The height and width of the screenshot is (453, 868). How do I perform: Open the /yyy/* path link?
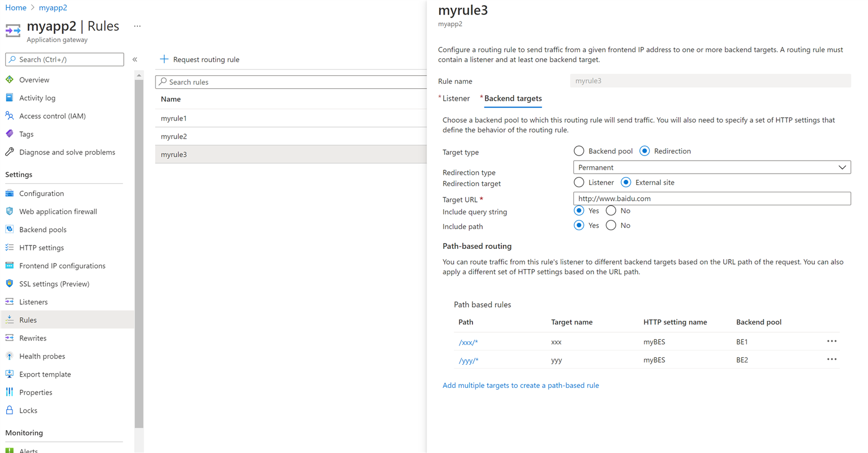[x=469, y=360]
